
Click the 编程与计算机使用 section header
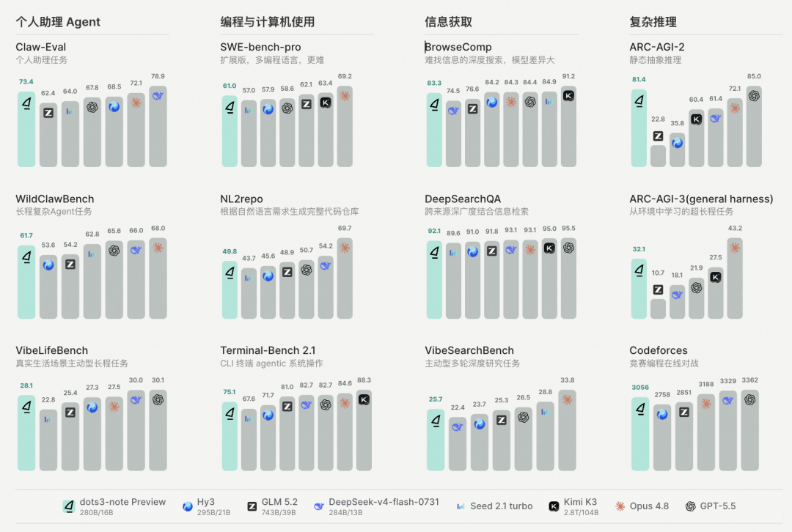[268, 22]
